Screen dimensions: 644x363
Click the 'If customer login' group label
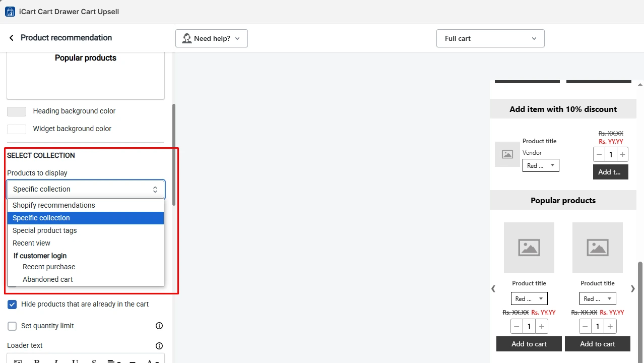click(40, 256)
